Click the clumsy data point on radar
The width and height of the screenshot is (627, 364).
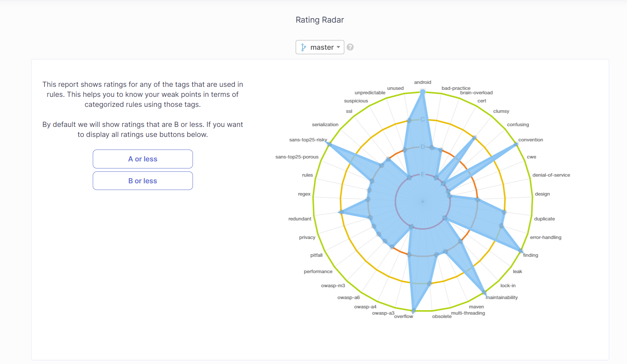474,138
